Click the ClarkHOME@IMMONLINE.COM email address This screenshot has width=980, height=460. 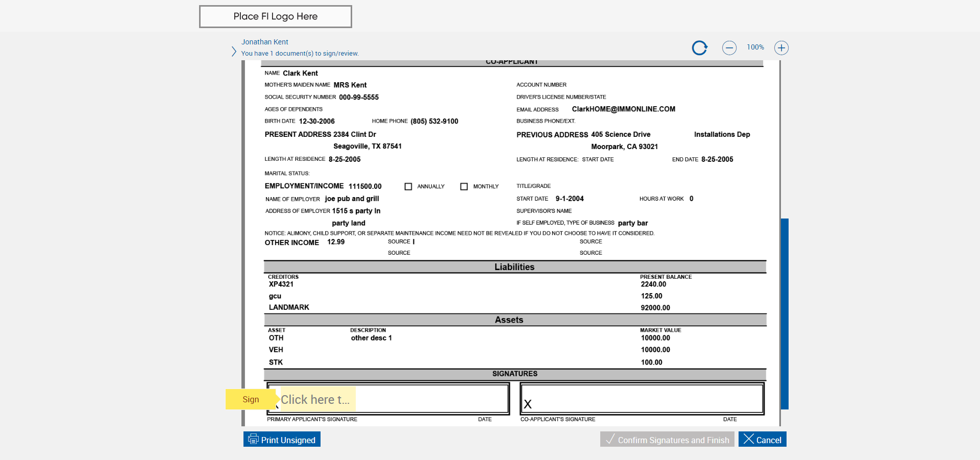point(623,109)
